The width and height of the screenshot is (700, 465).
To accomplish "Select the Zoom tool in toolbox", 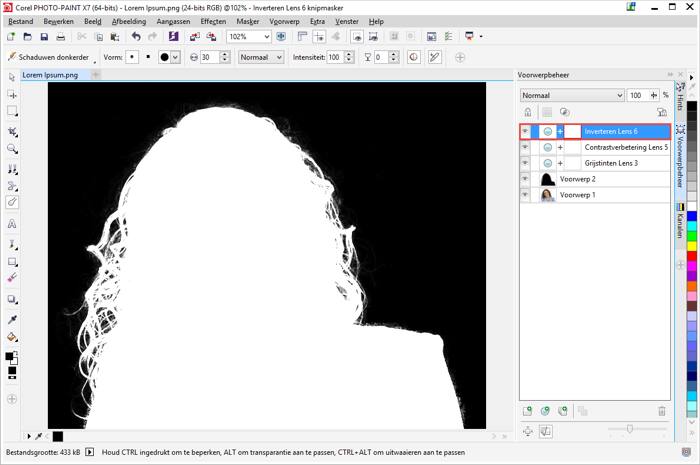I will coord(12,148).
